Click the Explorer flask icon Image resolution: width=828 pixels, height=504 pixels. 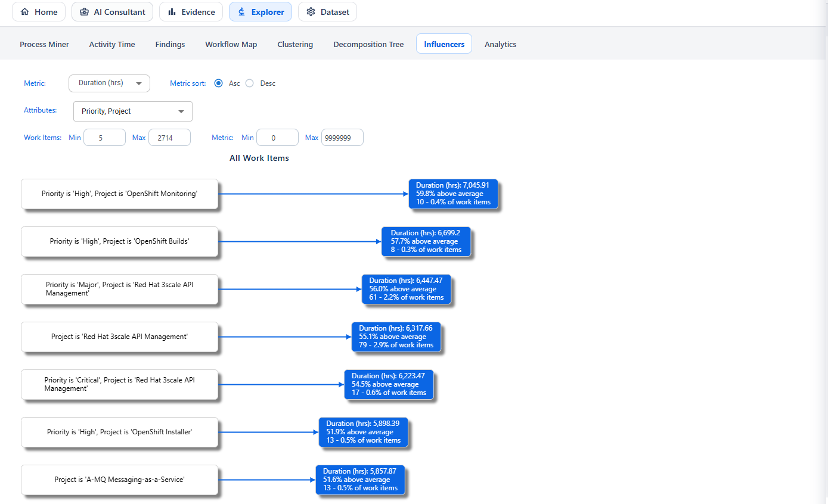coord(242,11)
